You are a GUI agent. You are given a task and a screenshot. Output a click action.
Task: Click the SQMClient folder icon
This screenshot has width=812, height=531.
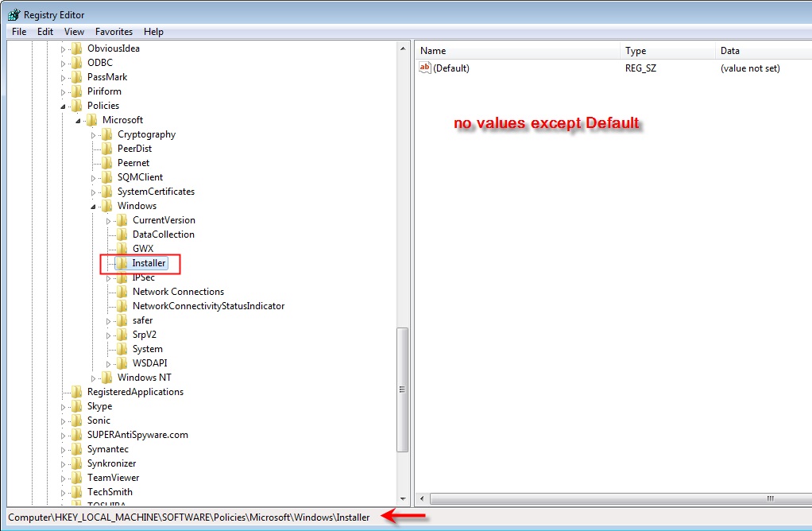106,176
